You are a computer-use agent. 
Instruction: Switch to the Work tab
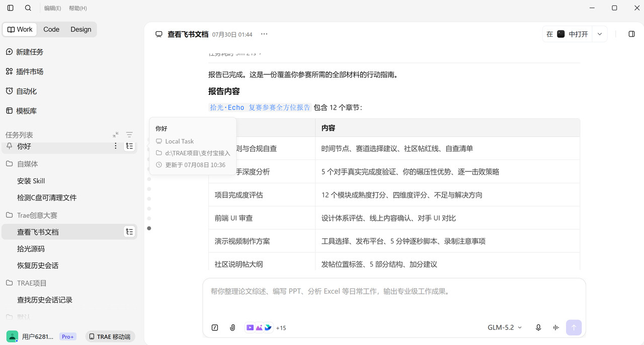(x=20, y=30)
